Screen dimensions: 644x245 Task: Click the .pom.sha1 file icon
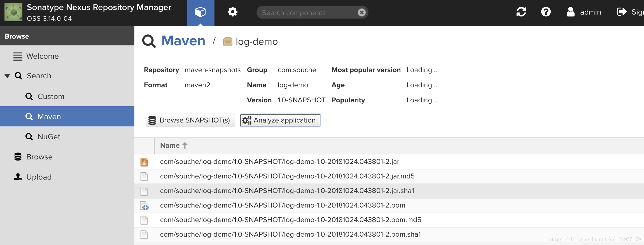coord(144,235)
